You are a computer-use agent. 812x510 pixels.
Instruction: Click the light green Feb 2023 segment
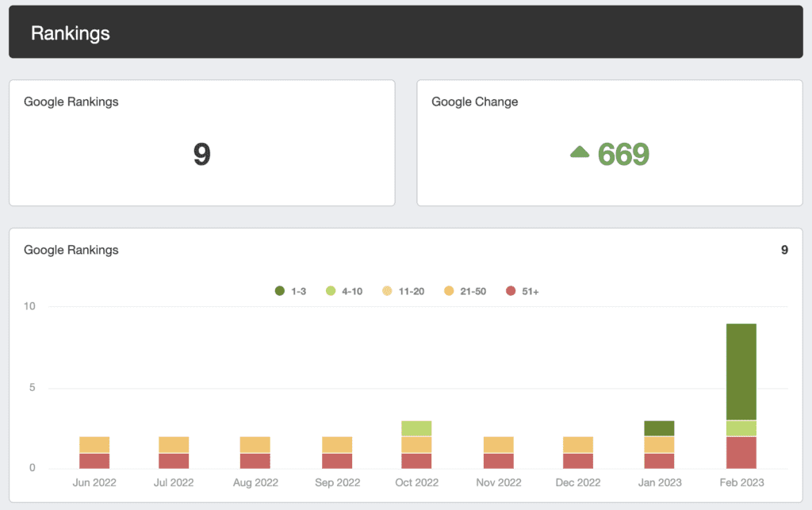tap(741, 428)
